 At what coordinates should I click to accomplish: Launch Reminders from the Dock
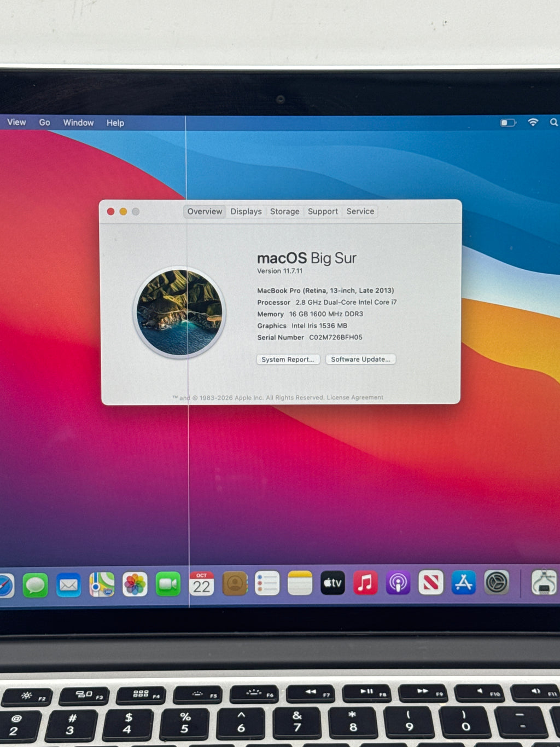click(x=267, y=583)
